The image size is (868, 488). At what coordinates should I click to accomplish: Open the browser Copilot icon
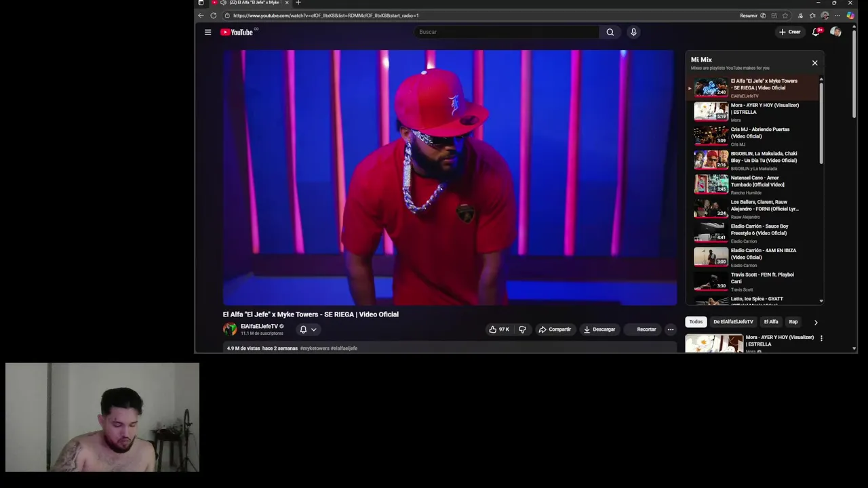pyautogui.click(x=850, y=15)
